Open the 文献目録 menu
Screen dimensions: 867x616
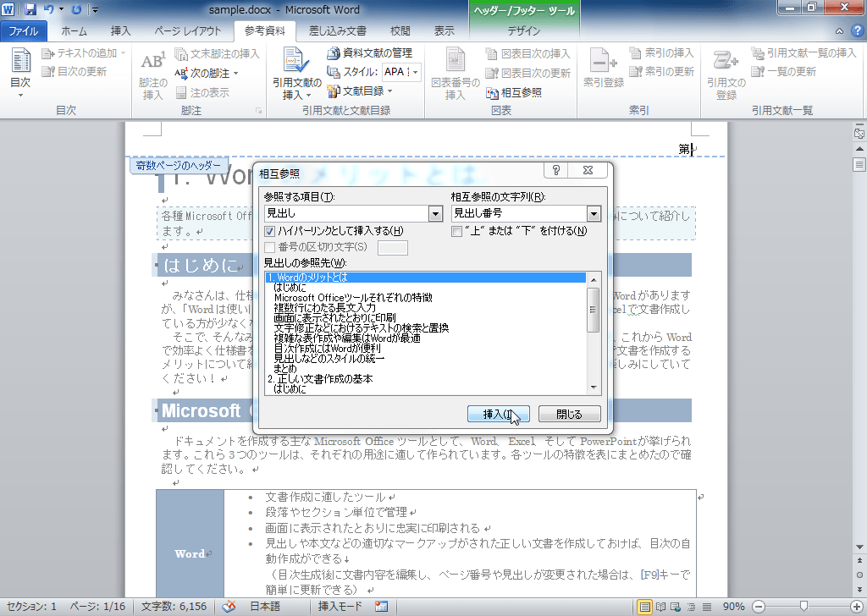[359, 91]
